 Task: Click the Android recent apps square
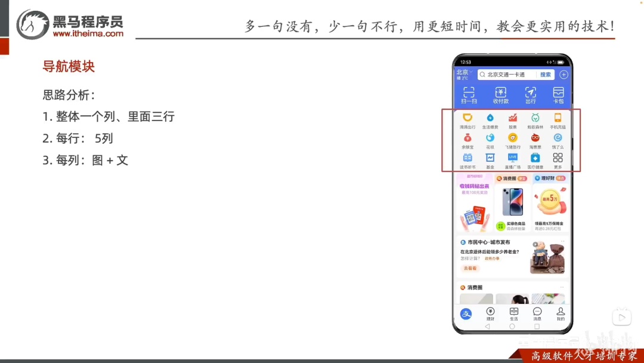tap(537, 327)
